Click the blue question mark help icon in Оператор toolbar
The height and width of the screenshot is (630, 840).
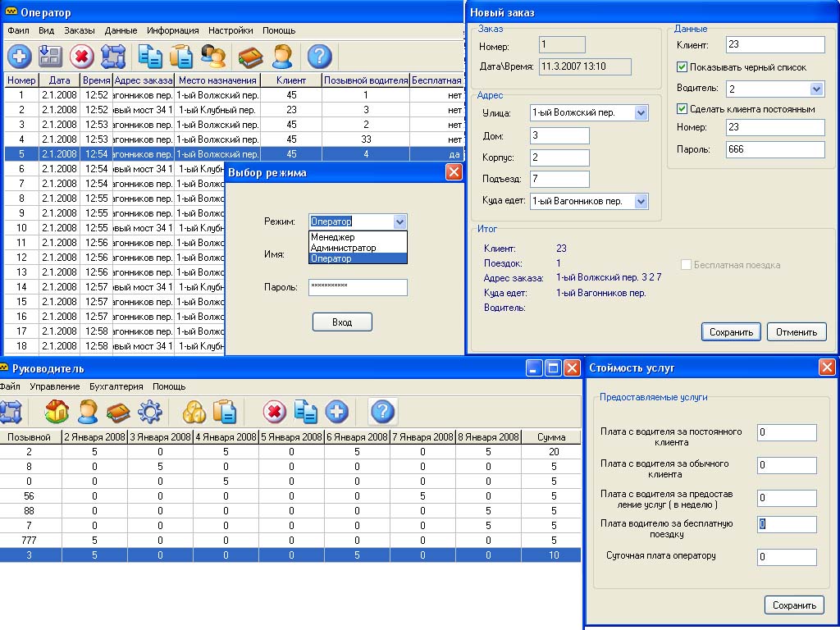(319, 57)
